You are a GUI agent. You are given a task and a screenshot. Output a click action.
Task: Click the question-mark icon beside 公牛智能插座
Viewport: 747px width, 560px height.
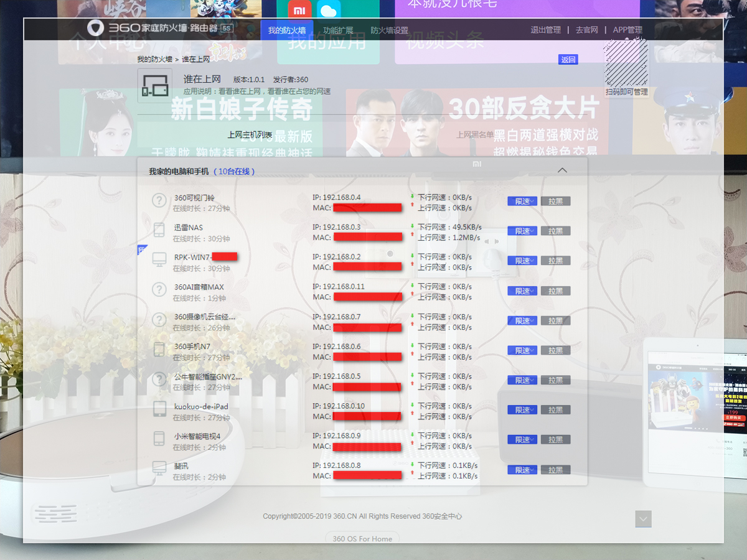159,380
